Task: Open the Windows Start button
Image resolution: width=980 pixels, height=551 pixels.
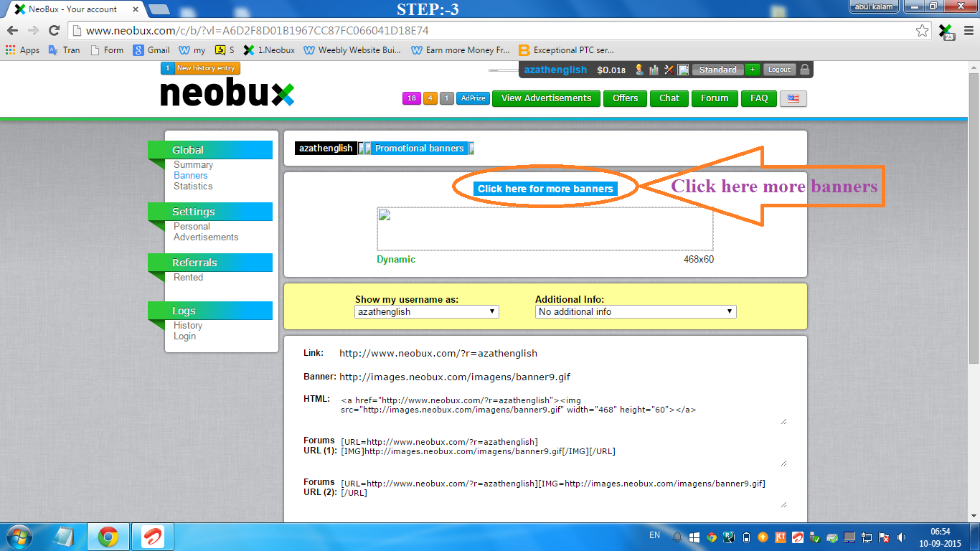Action: click(20, 537)
